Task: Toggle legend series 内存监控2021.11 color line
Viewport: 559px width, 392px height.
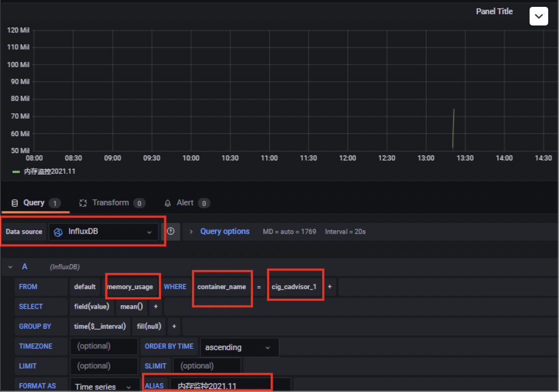Action: [x=16, y=172]
